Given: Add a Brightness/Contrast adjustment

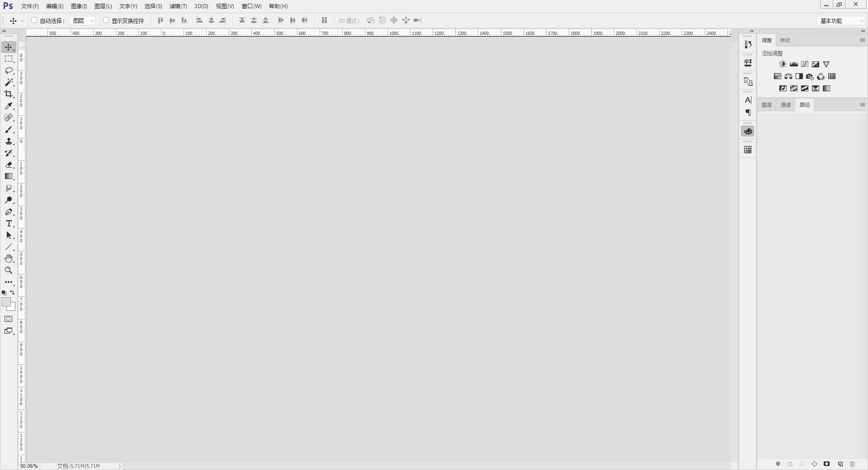Looking at the screenshot, I should point(783,64).
